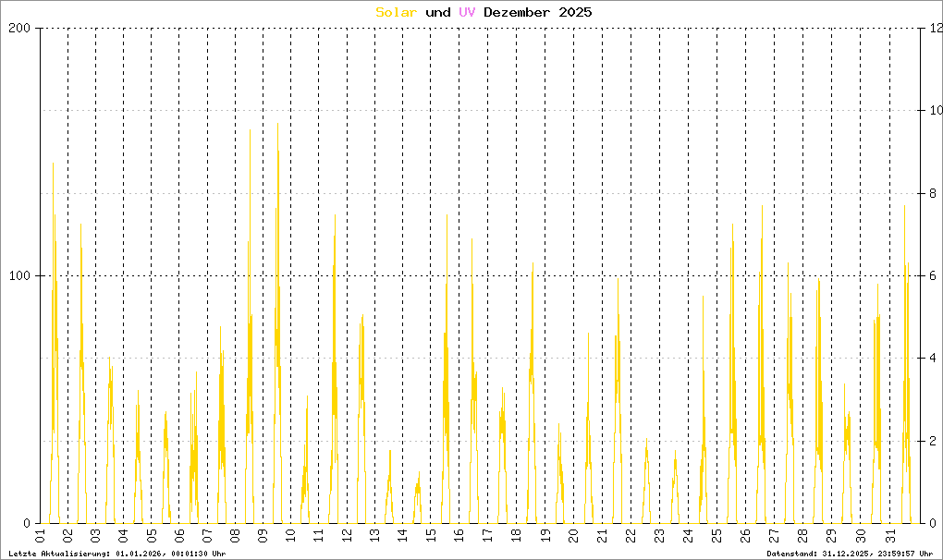This screenshot has width=943, height=560.
Task: Click "Dezember 2025" in the chart title
Action: coord(537,12)
